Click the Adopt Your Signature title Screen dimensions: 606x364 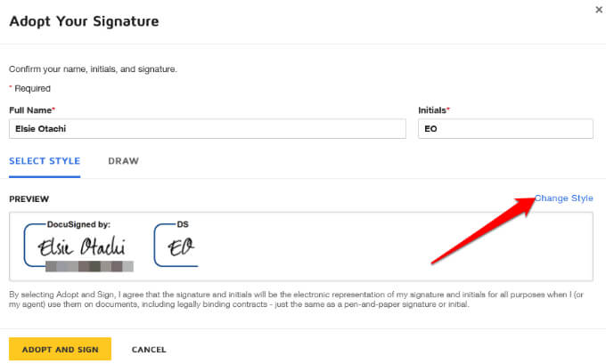(x=84, y=20)
